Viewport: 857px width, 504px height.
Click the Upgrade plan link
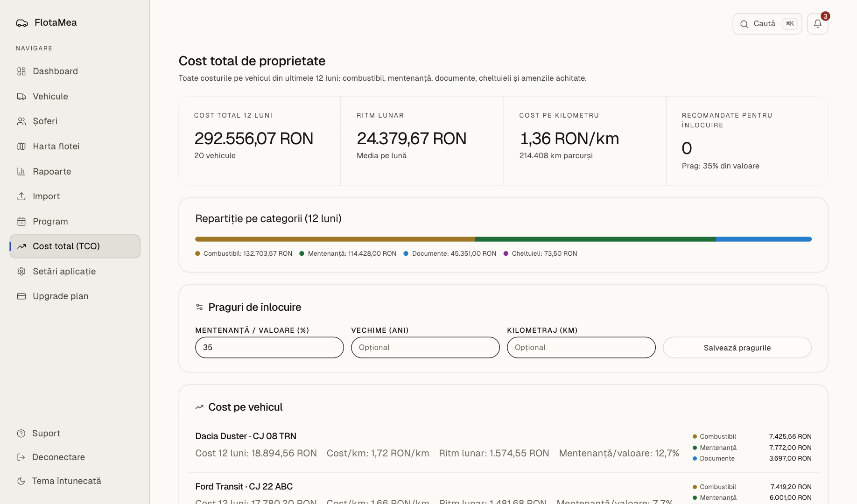pyautogui.click(x=75, y=296)
